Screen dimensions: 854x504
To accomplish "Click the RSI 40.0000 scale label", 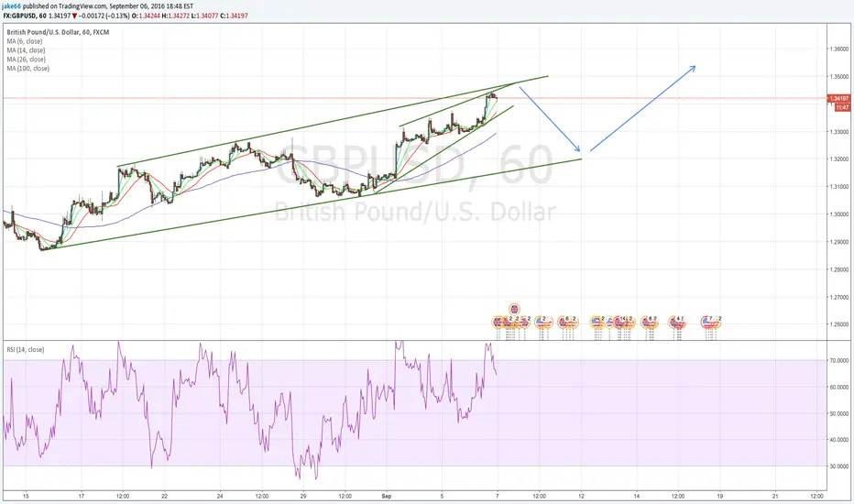I will [x=840, y=440].
